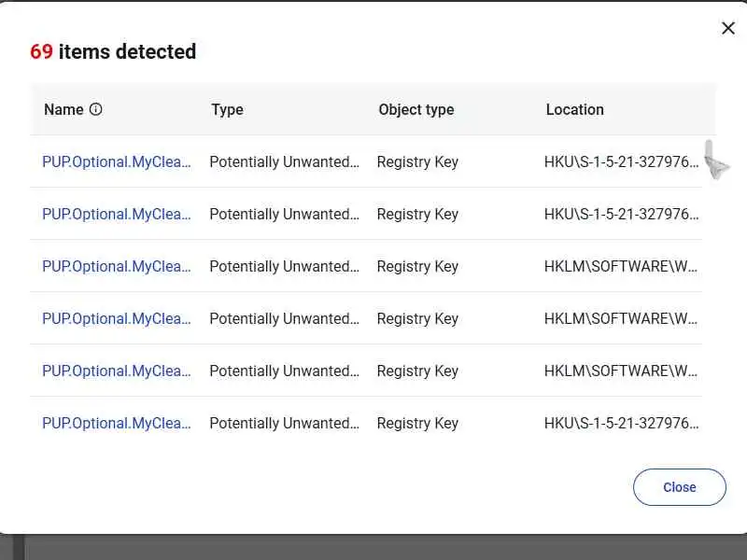Select the second row's Registry Key cell

417,214
